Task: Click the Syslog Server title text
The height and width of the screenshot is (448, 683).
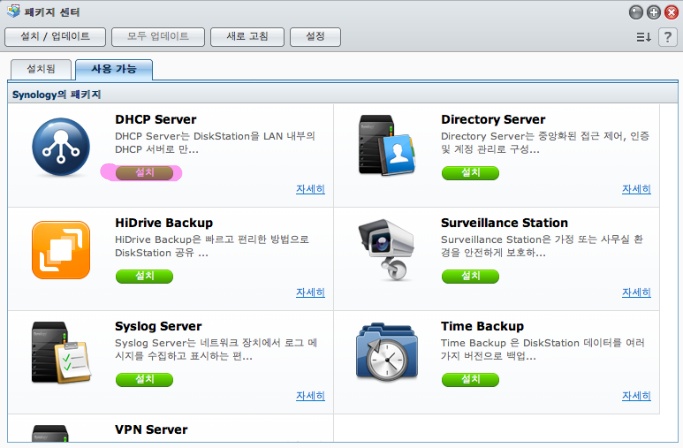Action: 158,326
